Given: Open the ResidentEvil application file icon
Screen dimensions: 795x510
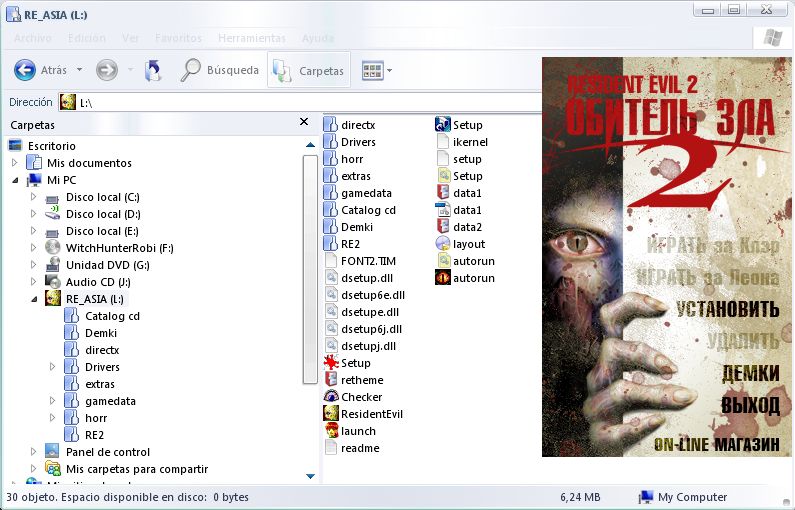Looking at the screenshot, I should [332, 414].
